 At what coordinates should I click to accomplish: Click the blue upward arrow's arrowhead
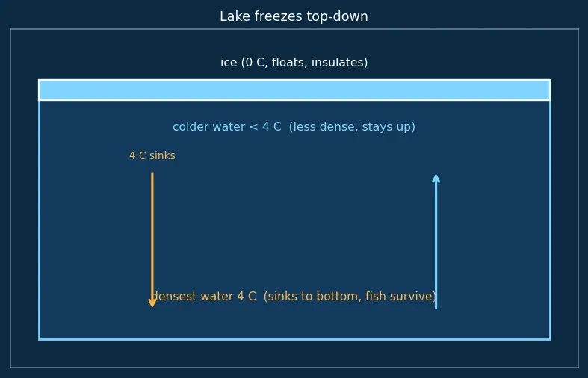tap(436, 179)
